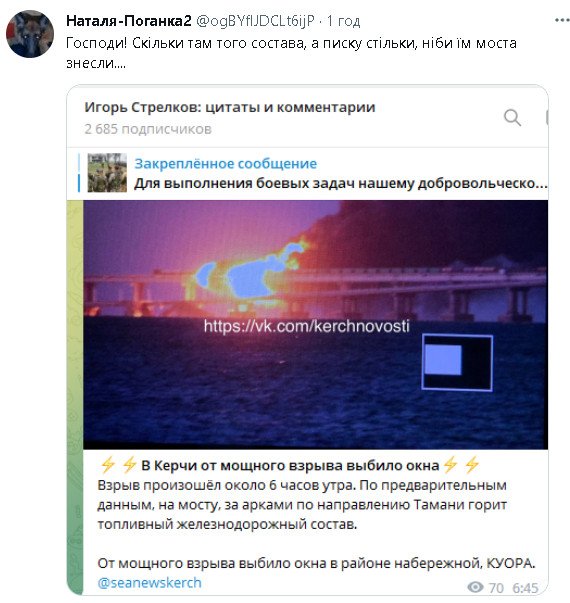570x603 pixels.
Task: Select the pinned message preview text
Action: pos(341,183)
